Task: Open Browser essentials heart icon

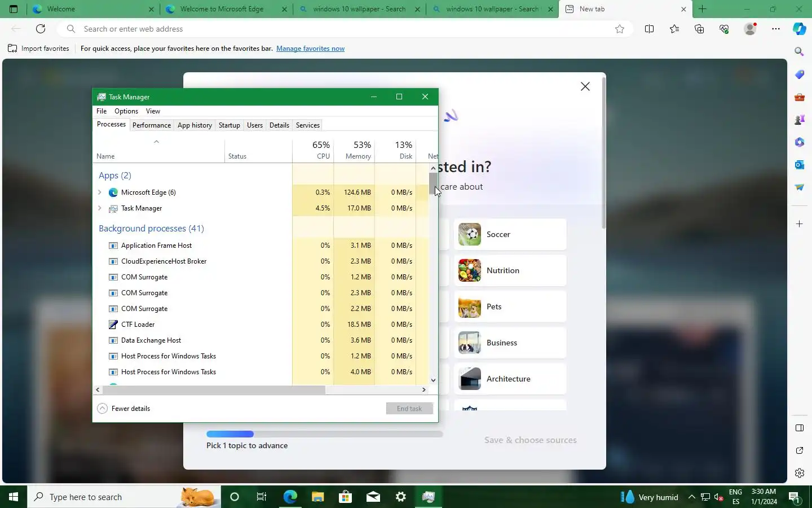Action: [x=725, y=29]
